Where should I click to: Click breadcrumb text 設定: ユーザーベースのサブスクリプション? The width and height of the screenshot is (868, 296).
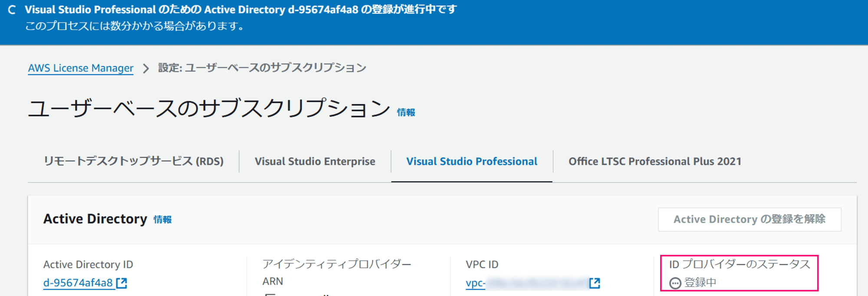pos(262,68)
